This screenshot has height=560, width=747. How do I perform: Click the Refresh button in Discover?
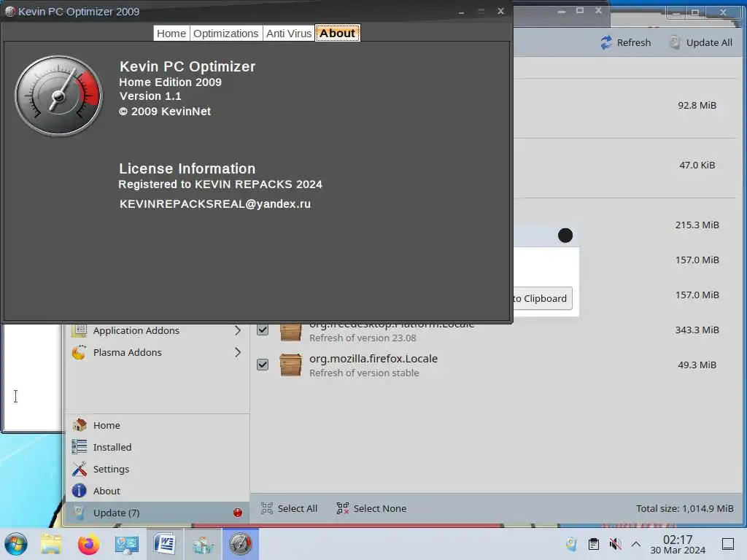point(625,42)
